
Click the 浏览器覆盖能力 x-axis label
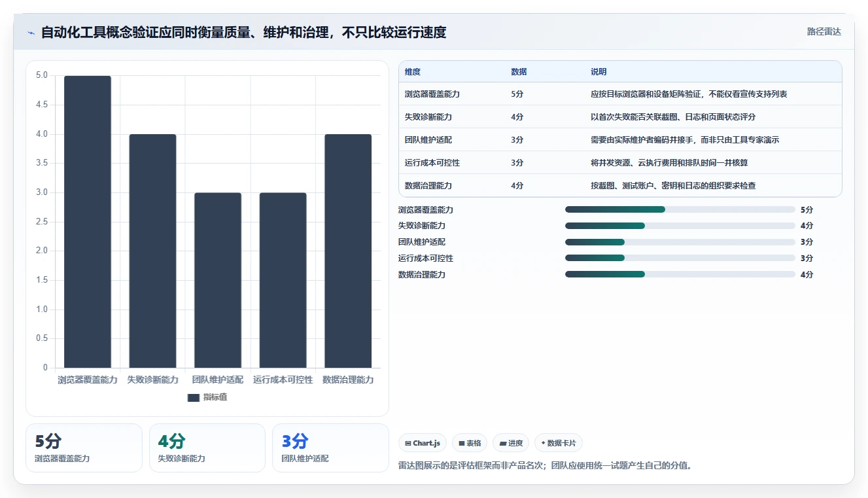(88, 380)
